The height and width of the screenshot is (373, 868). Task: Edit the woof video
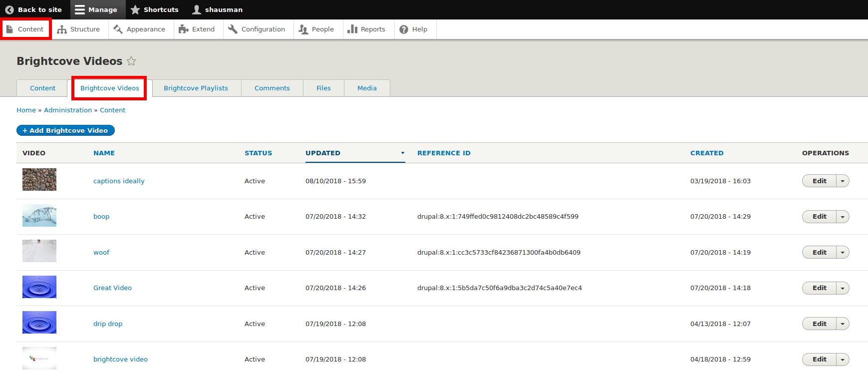pyautogui.click(x=819, y=252)
